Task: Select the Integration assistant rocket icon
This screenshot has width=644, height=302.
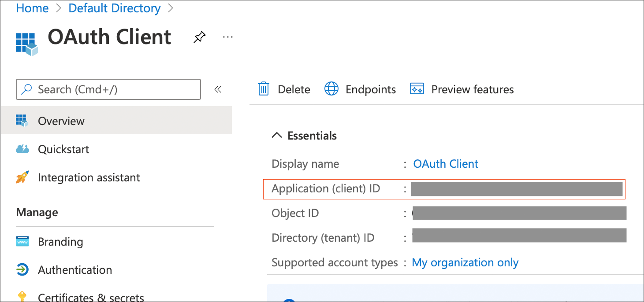Action: point(22,177)
